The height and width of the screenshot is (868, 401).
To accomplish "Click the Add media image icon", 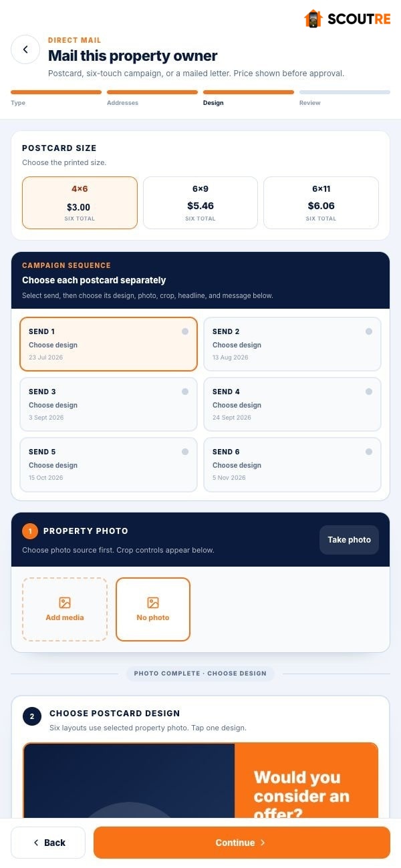I will tap(65, 603).
